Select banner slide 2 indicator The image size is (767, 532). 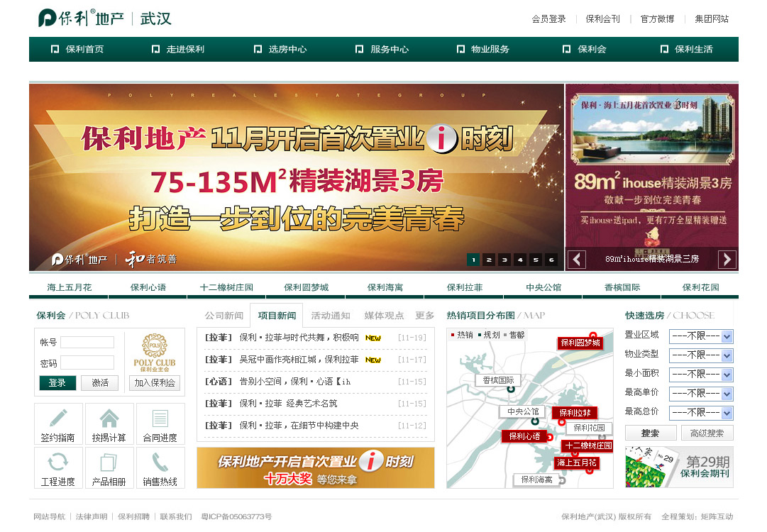(x=489, y=260)
